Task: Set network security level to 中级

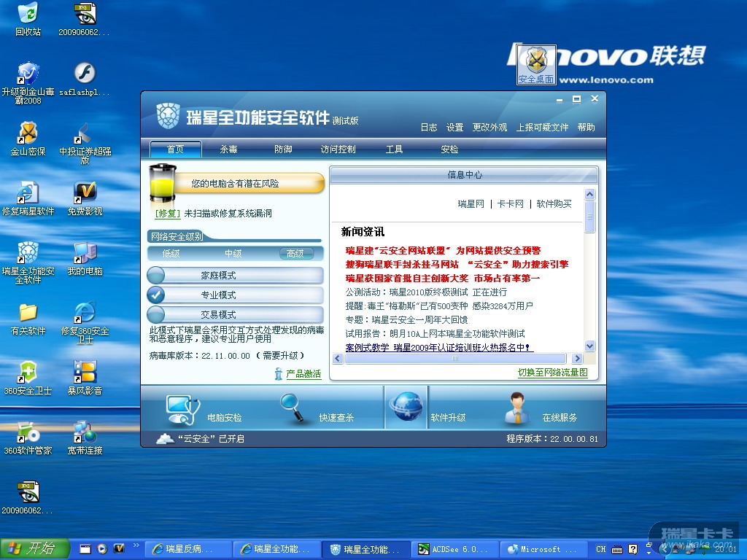Action: tap(233, 253)
